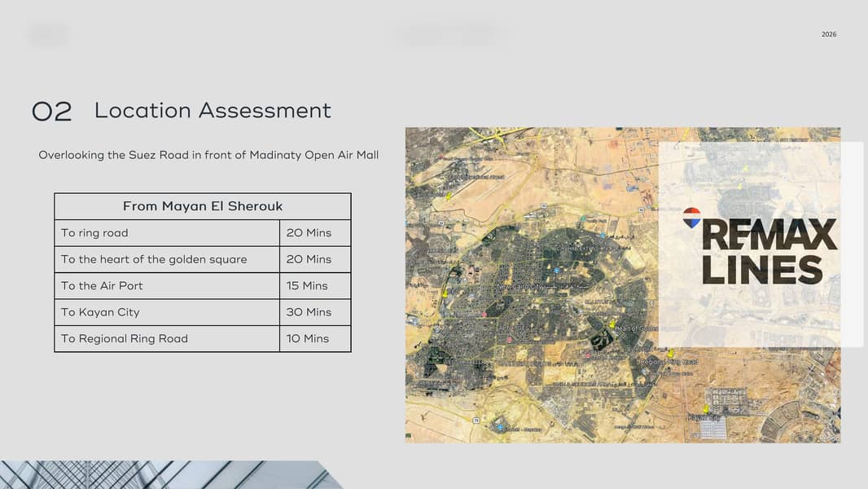This screenshot has width=868, height=489.
Task: Select the yellow pin at Regional Ring Road
Action: point(670,353)
